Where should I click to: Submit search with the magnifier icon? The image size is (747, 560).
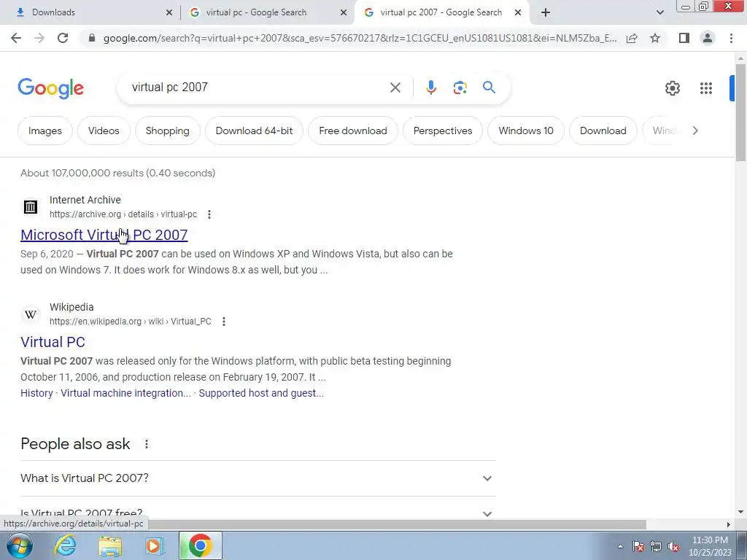tap(489, 87)
